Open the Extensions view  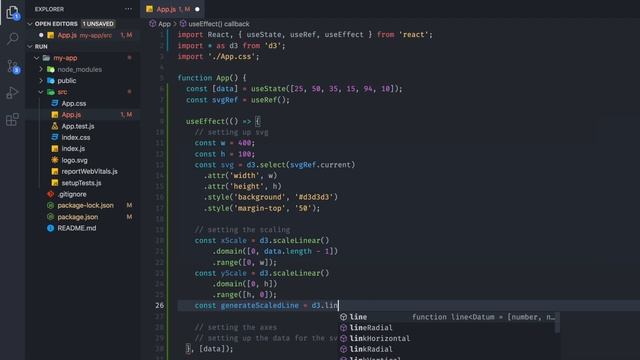click(x=13, y=119)
